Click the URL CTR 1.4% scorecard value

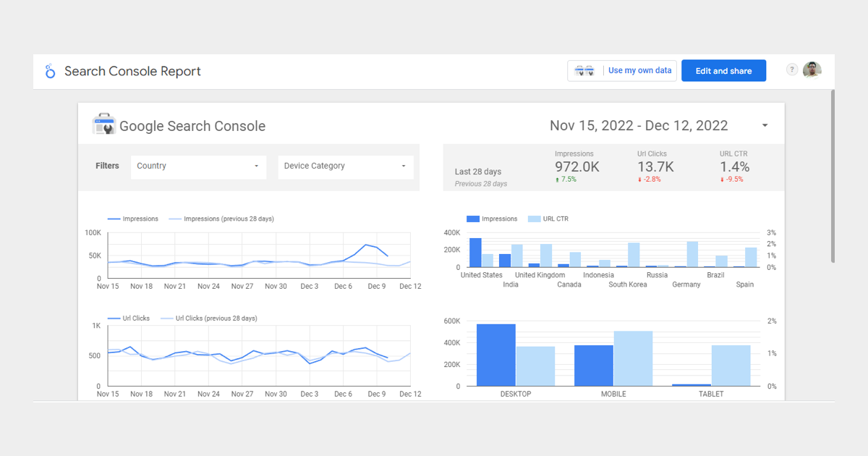tap(734, 166)
